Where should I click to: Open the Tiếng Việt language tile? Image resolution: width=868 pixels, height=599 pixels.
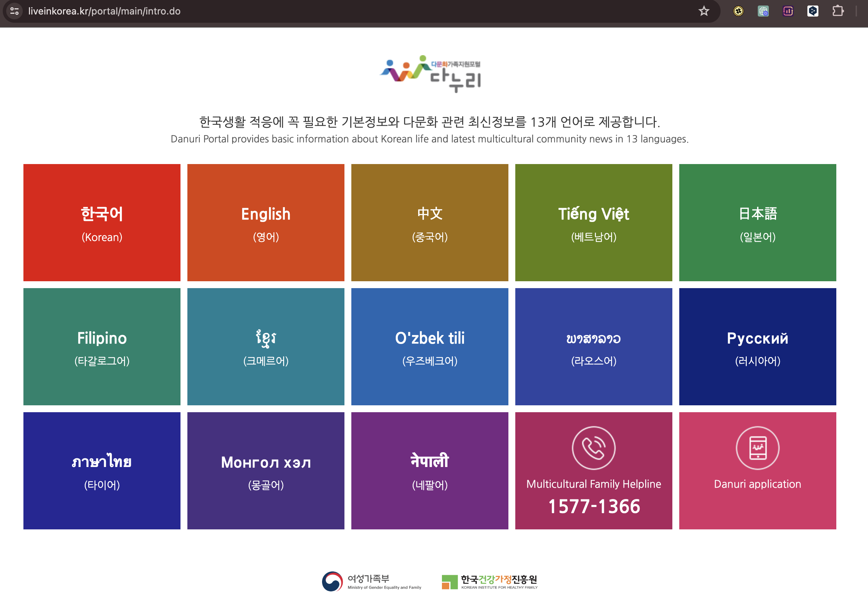click(593, 223)
